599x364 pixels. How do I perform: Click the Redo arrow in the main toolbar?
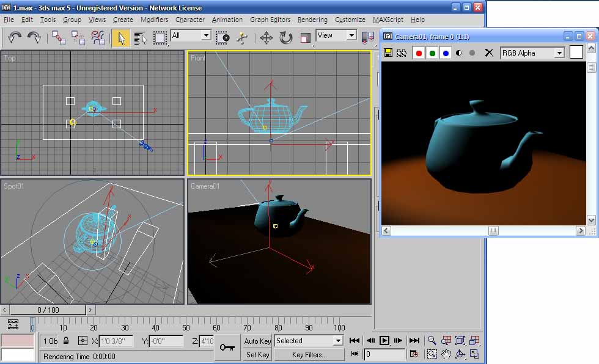[x=34, y=37]
